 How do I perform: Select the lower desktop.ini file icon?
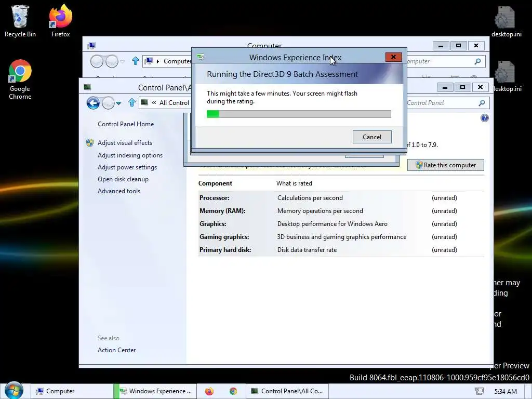coord(507,76)
